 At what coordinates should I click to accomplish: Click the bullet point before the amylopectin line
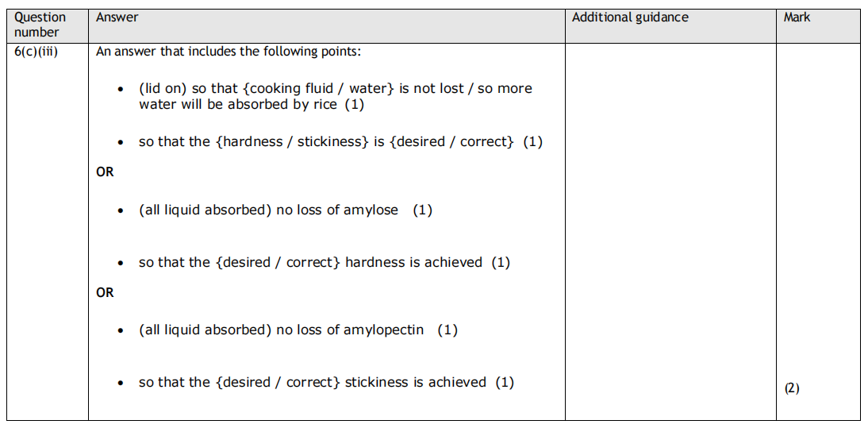pos(121,330)
